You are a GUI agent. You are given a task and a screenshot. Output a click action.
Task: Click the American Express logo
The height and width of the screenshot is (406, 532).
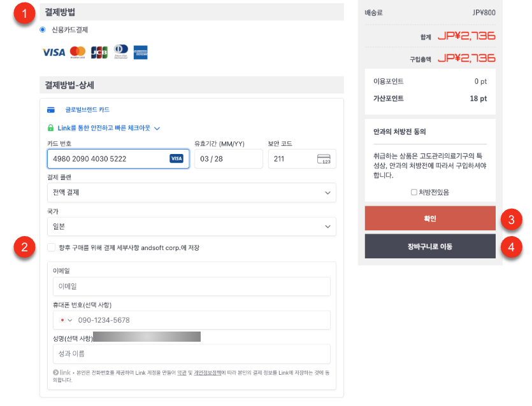(x=141, y=52)
